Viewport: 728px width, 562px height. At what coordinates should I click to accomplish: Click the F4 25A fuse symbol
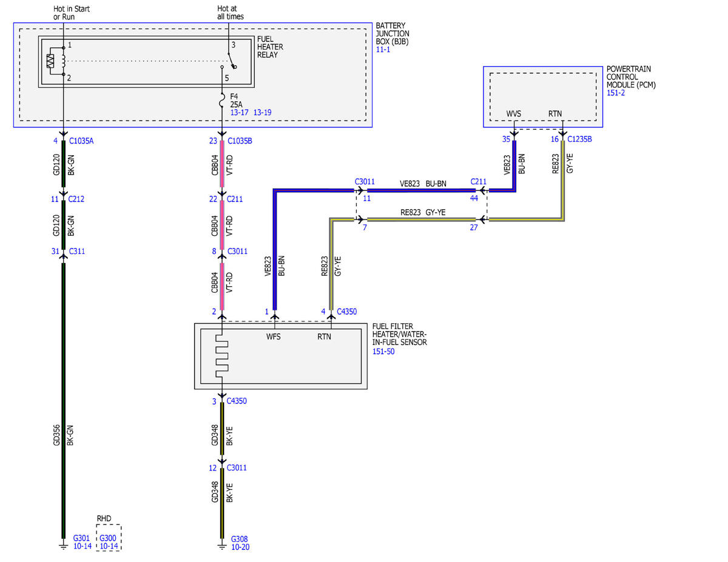(x=222, y=104)
